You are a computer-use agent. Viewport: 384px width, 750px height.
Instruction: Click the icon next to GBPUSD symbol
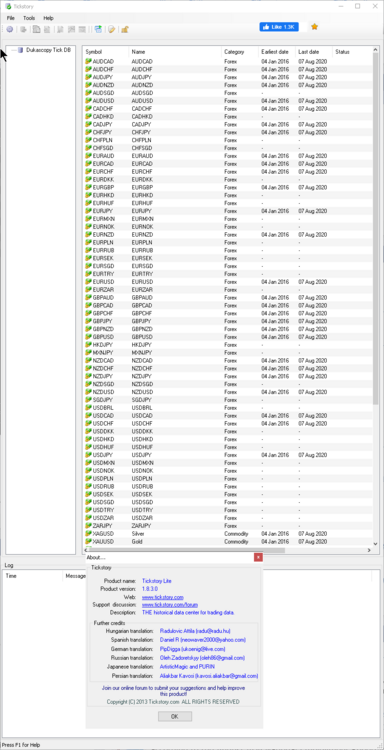(88, 337)
